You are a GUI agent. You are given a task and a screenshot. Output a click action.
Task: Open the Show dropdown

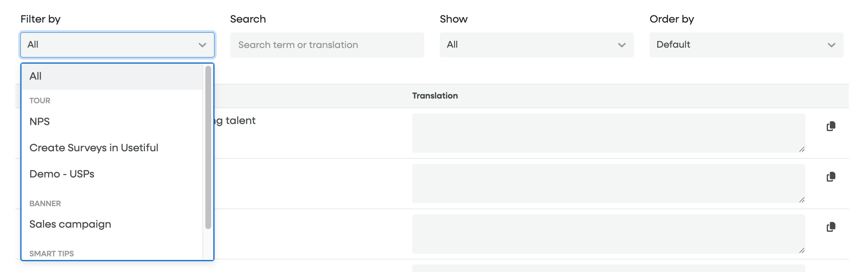pyautogui.click(x=536, y=45)
